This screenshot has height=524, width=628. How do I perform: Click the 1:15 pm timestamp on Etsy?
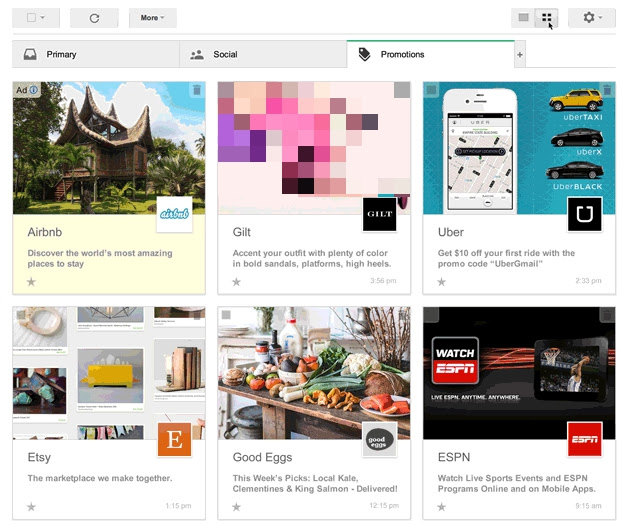[178, 506]
